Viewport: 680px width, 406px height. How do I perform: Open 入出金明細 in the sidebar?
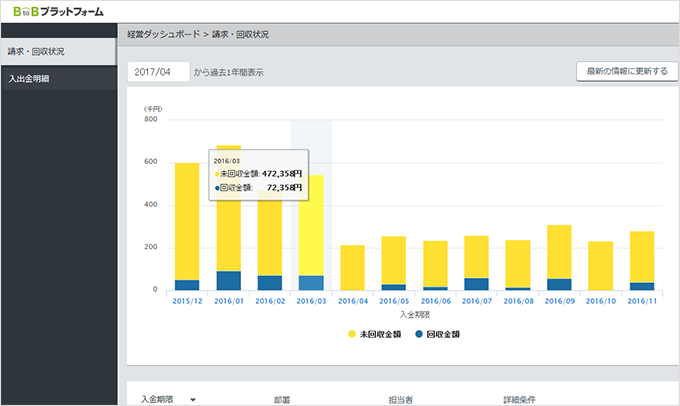pos(29,78)
